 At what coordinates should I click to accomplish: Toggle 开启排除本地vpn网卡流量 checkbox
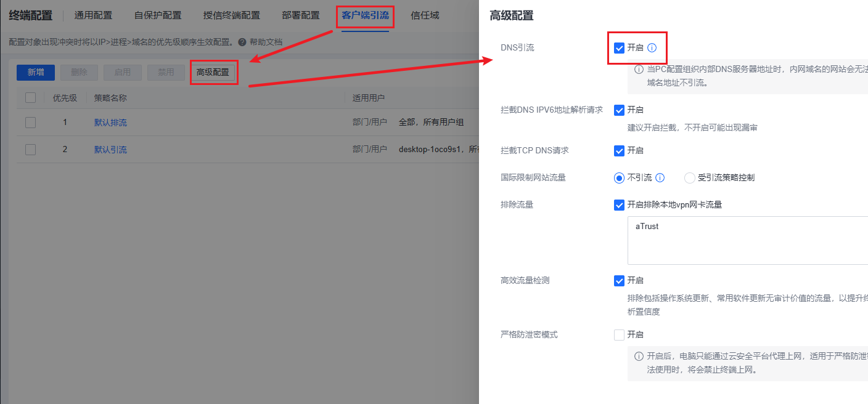(x=620, y=205)
